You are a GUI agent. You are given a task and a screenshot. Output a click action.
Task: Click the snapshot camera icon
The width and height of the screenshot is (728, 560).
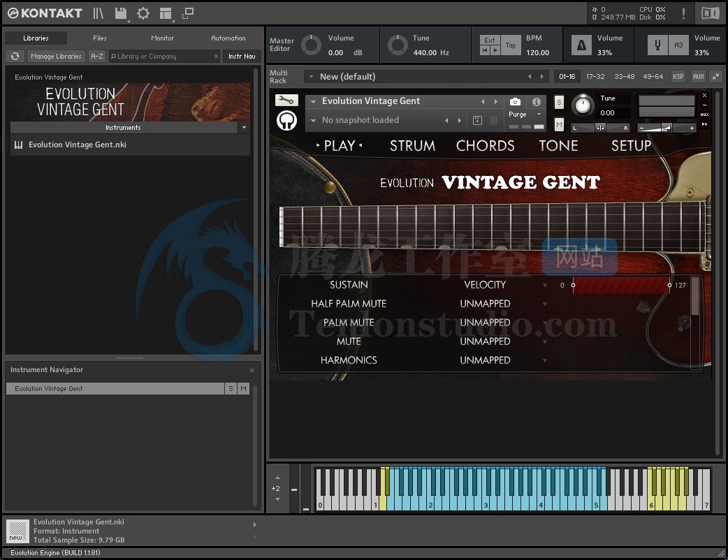[x=514, y=100]
